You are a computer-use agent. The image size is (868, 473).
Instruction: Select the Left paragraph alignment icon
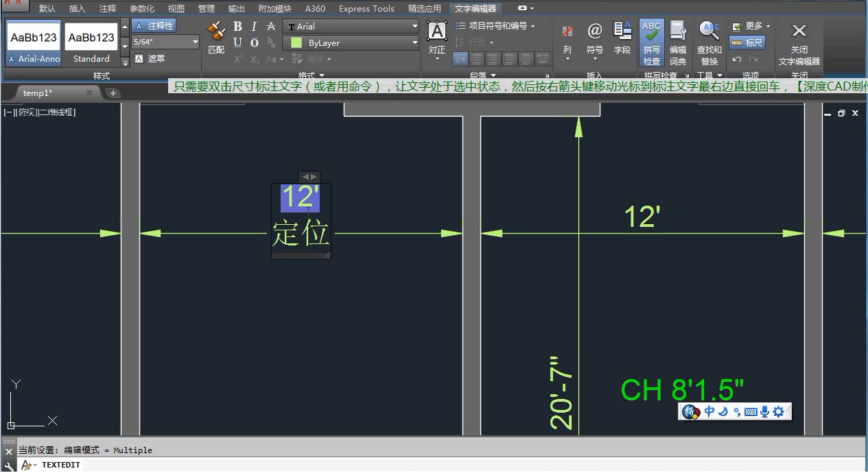[476, 59]
